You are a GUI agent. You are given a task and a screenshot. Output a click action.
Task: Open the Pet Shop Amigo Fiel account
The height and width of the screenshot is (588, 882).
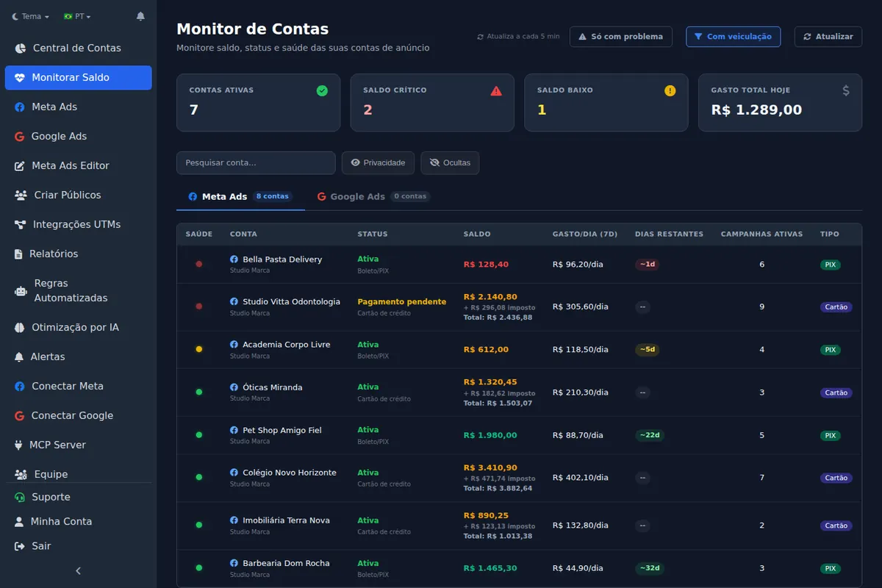282,430
